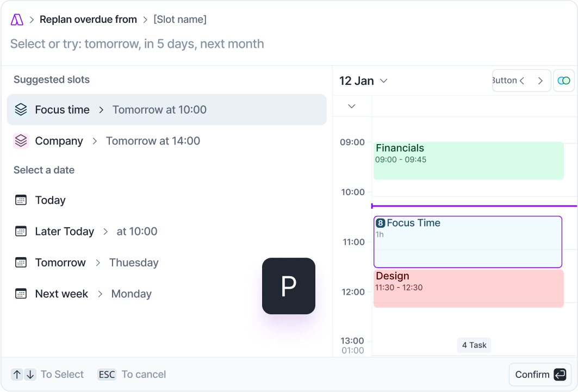Click the calendar icon beside Next week

tap(21, 294)
